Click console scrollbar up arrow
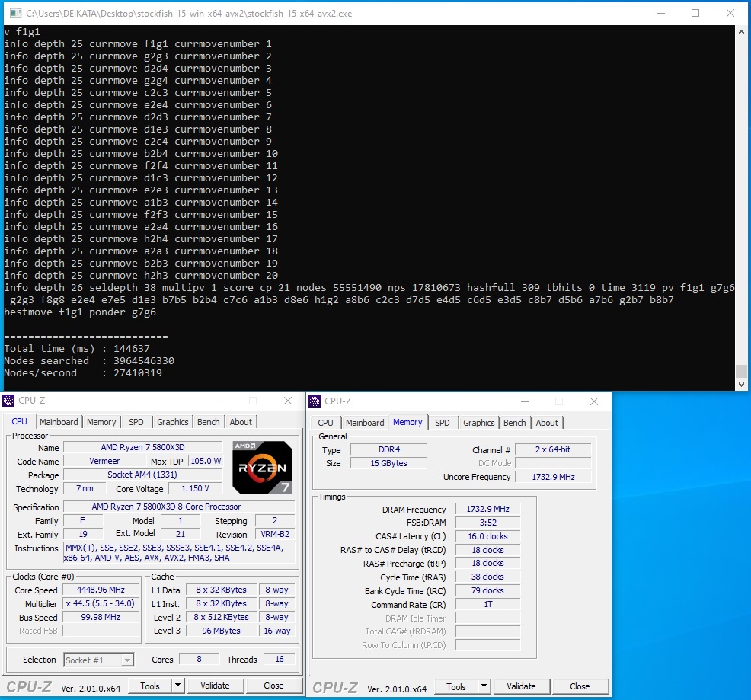Image resolution: width=751 pixels, height=700 pixels. click(741, 33)
